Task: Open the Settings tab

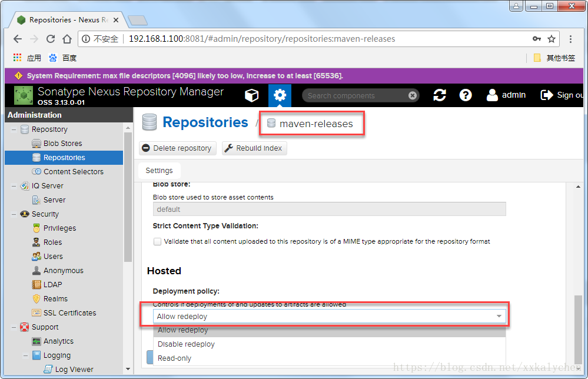Action: (159, 171)
